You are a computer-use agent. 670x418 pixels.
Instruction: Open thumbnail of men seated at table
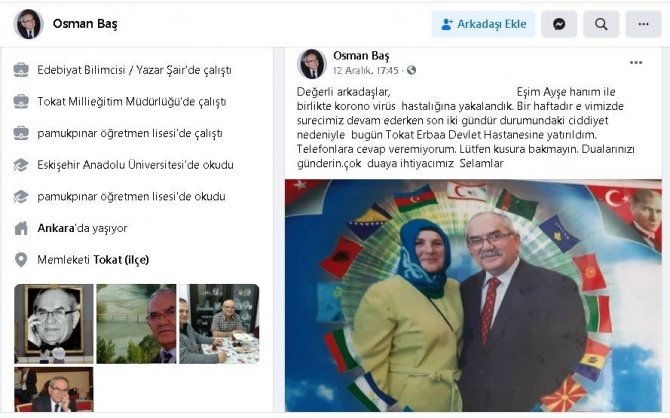click(x=219, y=324)
